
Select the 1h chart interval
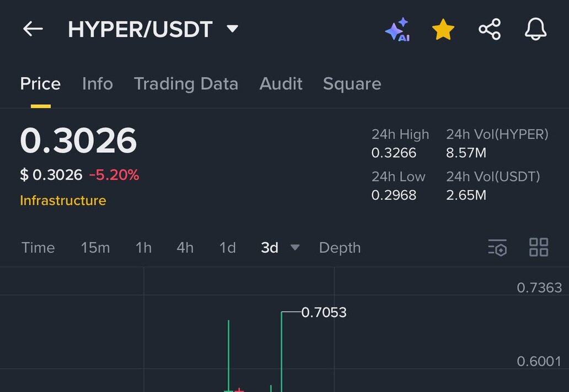144,248
